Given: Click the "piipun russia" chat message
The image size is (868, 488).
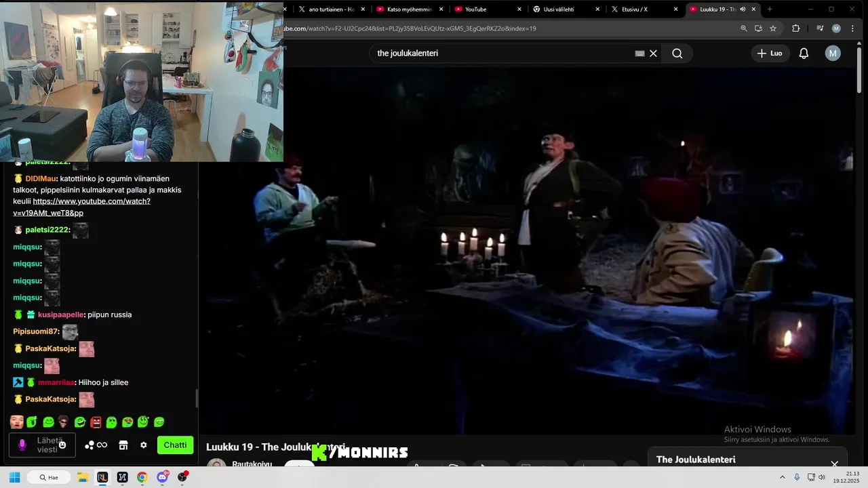Looking at the screenshot, I should pos(109,314).
